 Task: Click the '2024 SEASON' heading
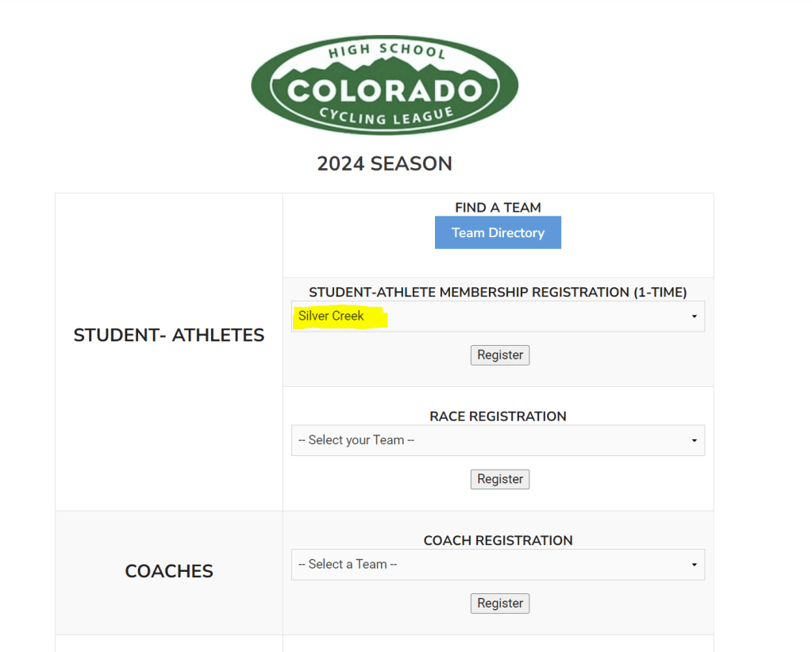384,163
